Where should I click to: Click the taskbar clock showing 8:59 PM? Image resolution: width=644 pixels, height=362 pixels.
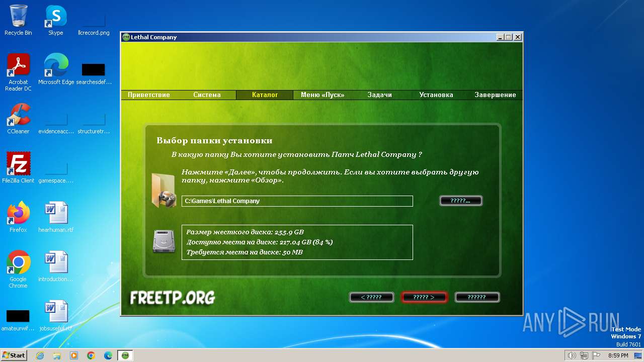(618, 355)
